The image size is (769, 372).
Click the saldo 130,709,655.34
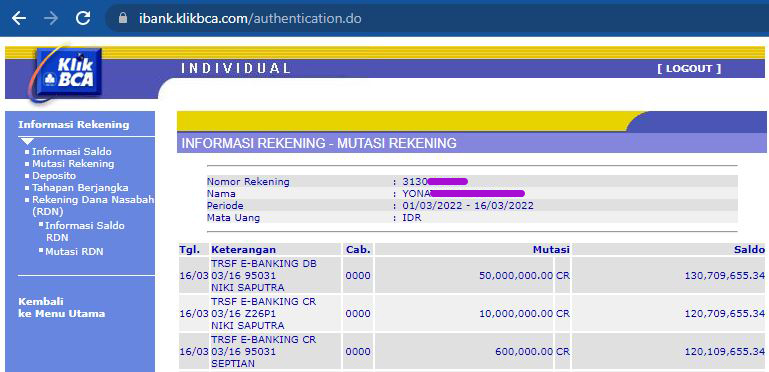pyautogui.click(x=725, y=275)
